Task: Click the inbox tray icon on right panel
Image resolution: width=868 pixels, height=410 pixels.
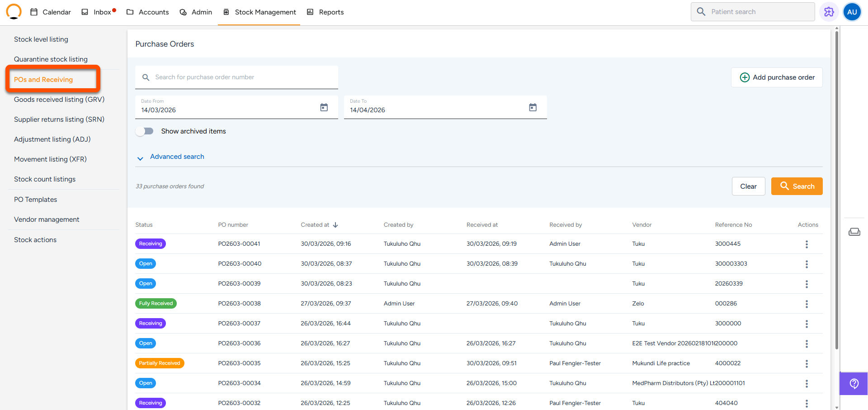Action: point(854,232)
